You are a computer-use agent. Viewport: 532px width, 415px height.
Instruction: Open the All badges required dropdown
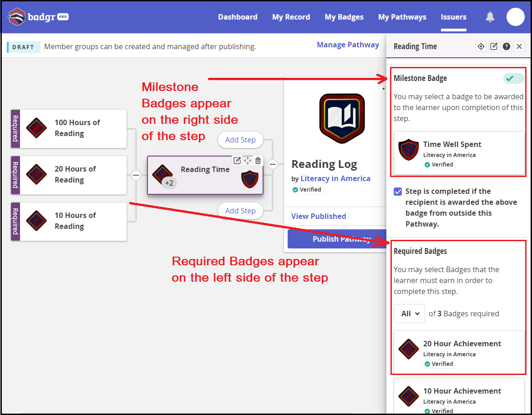pos(409,313)
